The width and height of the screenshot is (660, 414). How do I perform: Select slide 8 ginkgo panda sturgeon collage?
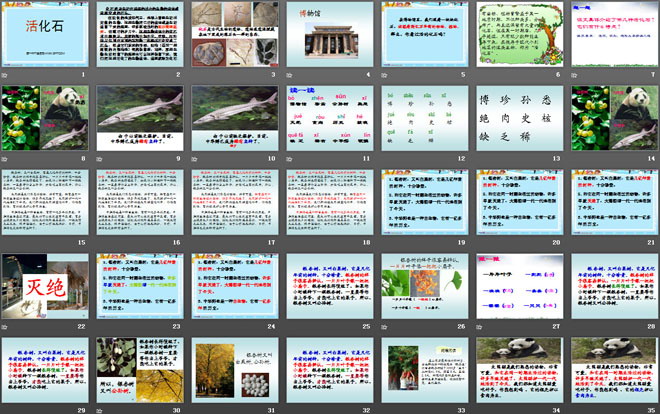pyautogui.click(x=45, y=118)
